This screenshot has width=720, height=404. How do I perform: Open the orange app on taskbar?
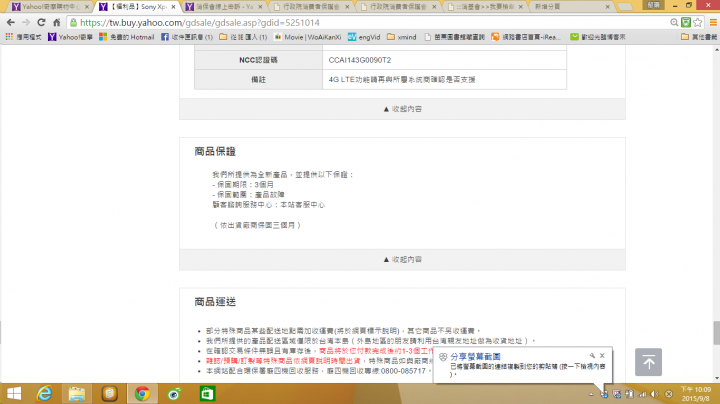click(109, 393)
